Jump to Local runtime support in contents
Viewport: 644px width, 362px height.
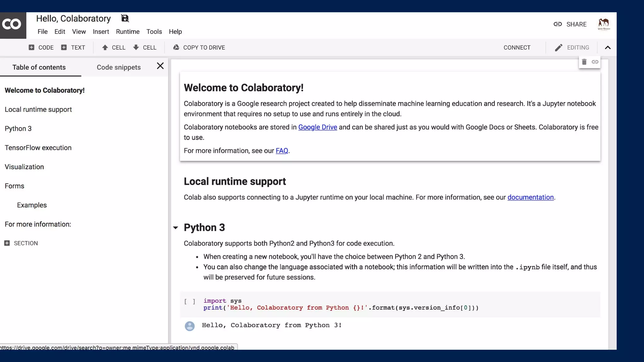(x=38, y=110)
